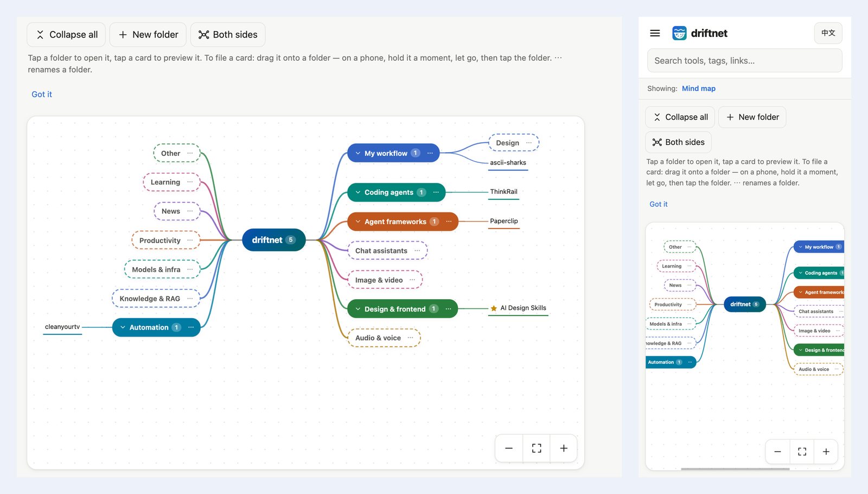This screenshot has width=868, height=494.
Task: Click the horizontal scrollbar under the mobile map
Action: [x=735, y=469]
